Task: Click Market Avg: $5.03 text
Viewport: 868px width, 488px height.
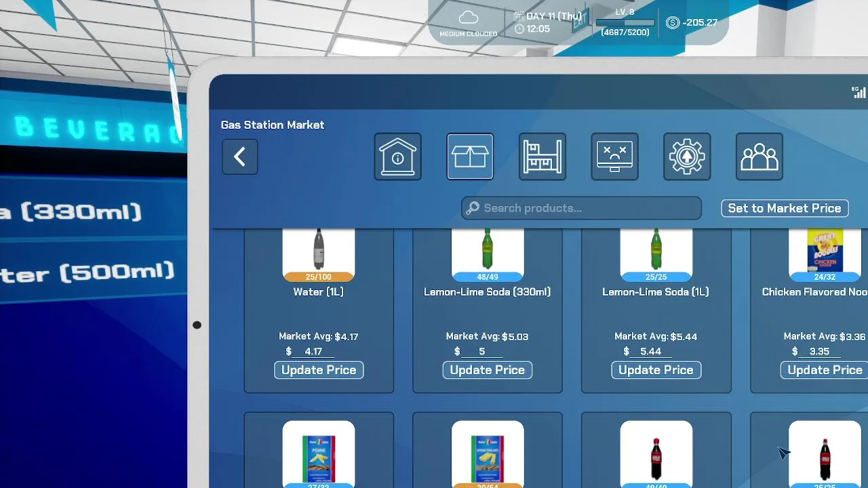Action: click(487, 336)
